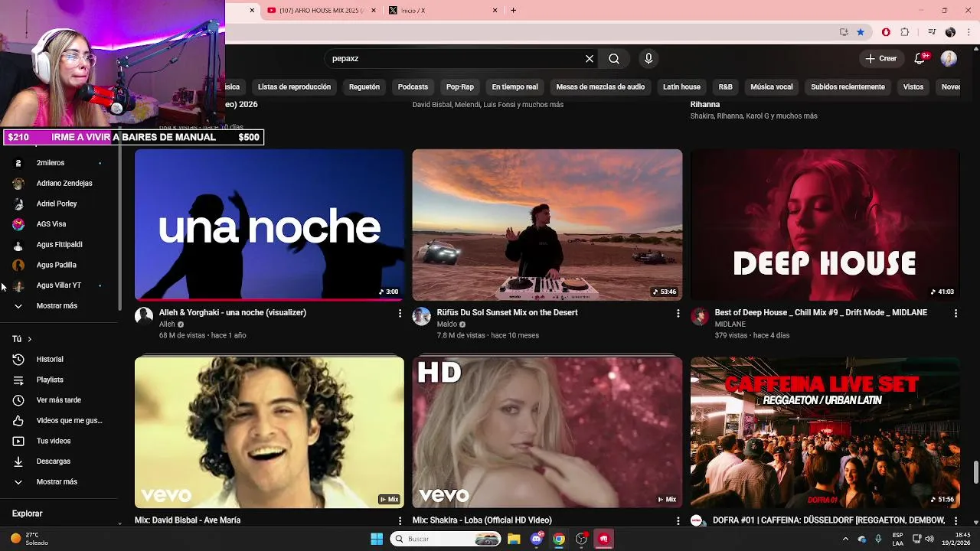Play the una noche visualizer thumbnail
The image size is (980, 551).
(269, 225)
